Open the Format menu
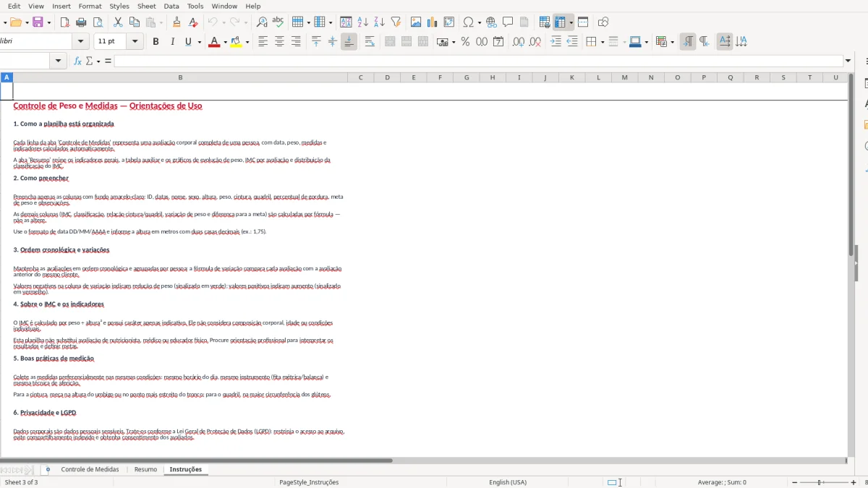 90,6
